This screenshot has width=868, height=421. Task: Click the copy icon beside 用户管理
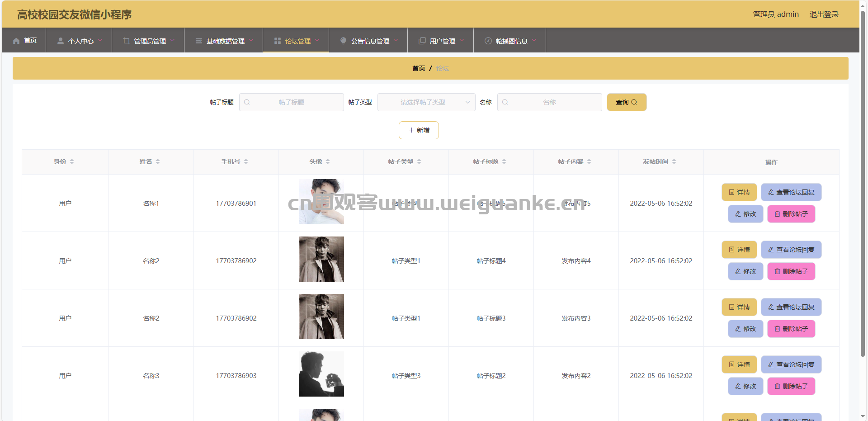(422, 41)
